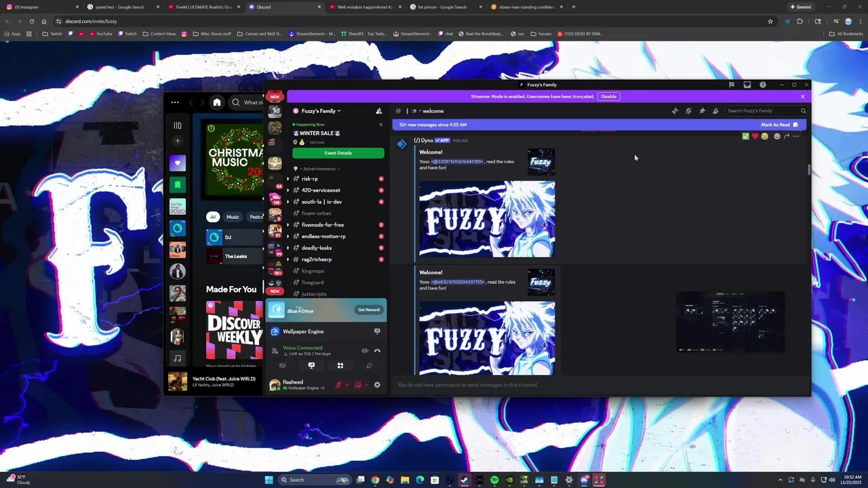Click Windows taskbar Search box
Viewport: 868px width, 488px height.
[x=316, y=480]
